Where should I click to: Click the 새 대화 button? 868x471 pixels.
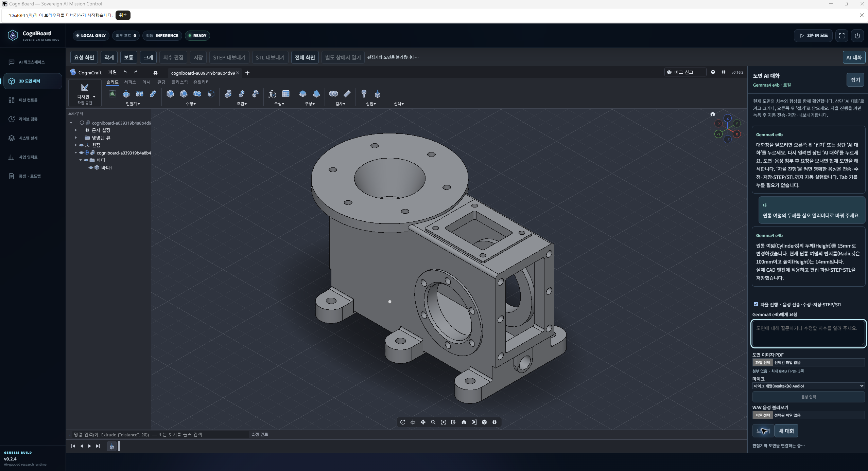click(x=786, y=431)
